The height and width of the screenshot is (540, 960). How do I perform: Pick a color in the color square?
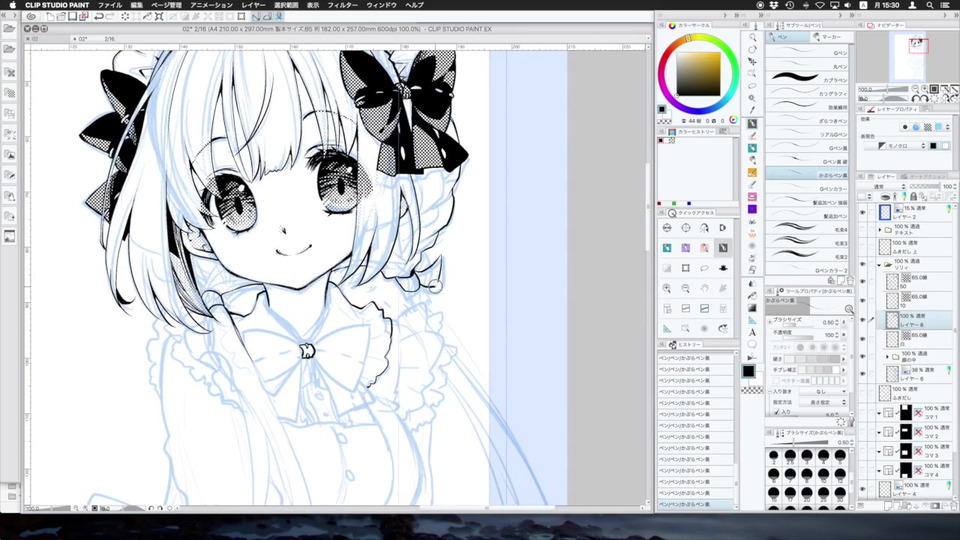pos(698,73)
